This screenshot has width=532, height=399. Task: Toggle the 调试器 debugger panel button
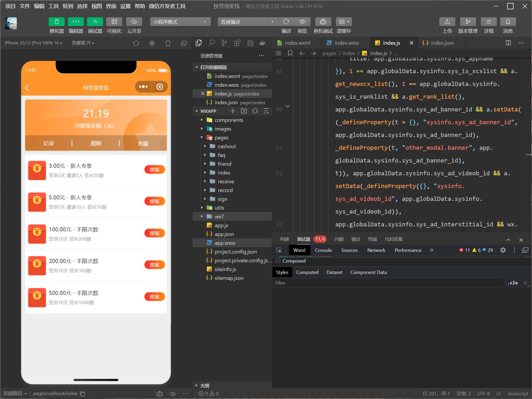95,22
